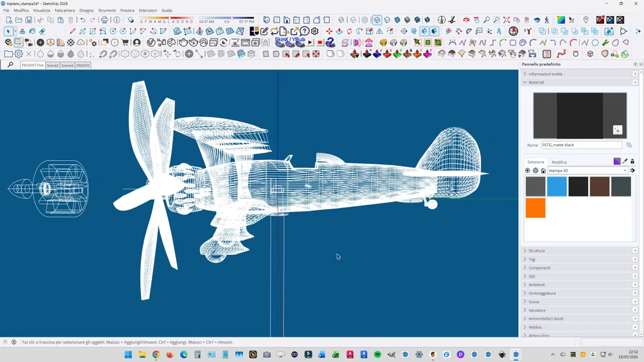Select the arrow Select tool
644x362 pixels.
8,31
